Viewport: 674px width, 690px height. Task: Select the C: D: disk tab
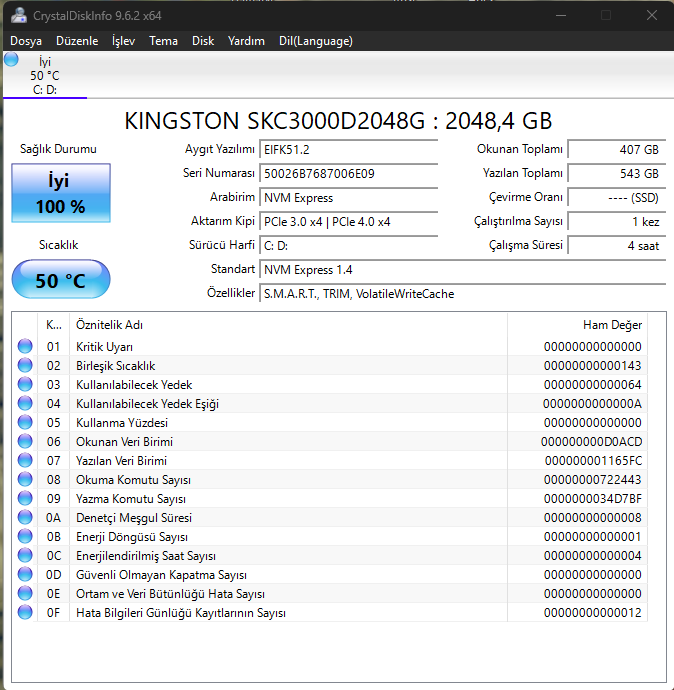pos(45,76)
